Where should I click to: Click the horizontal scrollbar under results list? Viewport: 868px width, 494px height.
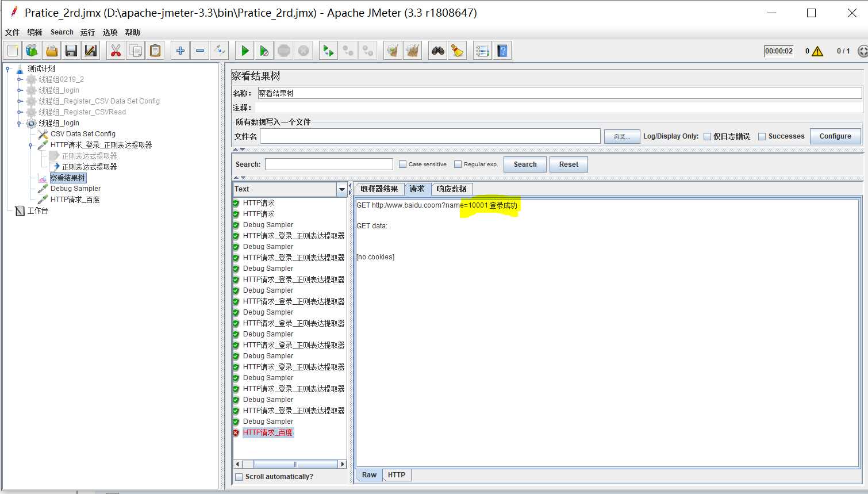[295, 464]
